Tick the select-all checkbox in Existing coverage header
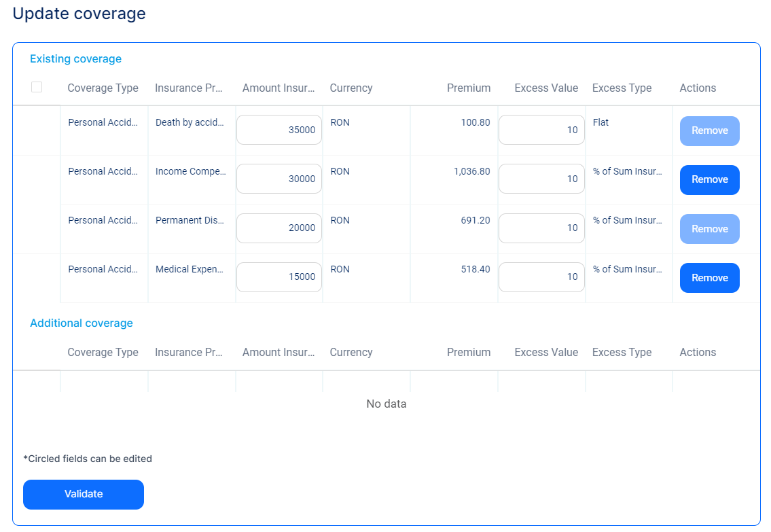 tap(37, 87)
